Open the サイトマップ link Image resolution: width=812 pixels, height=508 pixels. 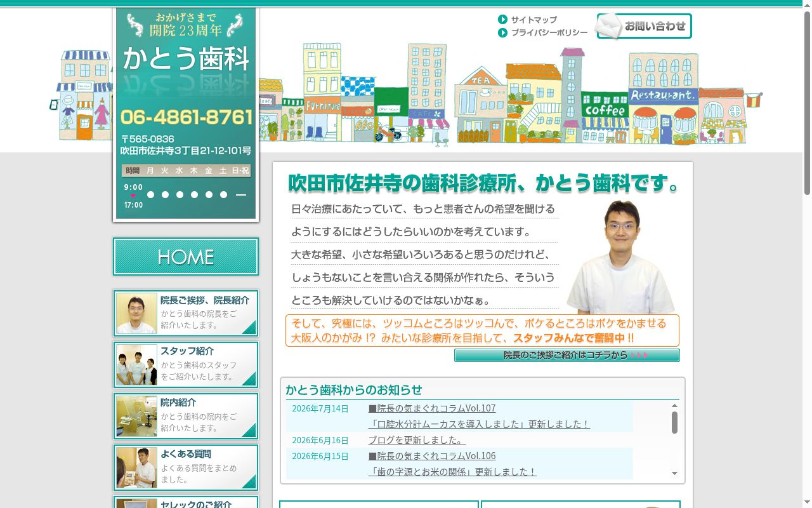(x=534, y=20)
